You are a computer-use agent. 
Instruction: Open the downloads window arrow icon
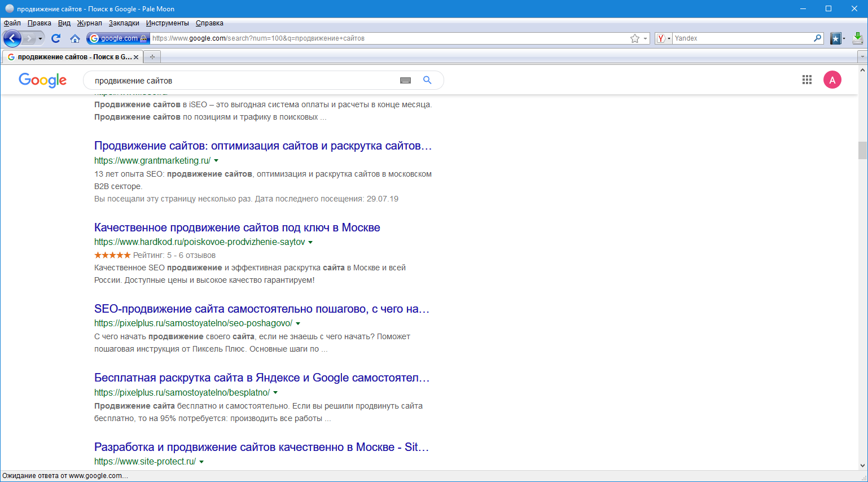(858, 38)
